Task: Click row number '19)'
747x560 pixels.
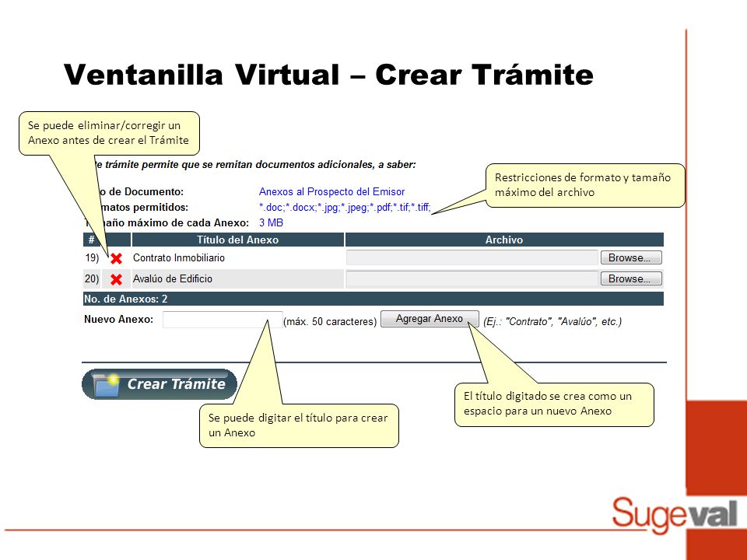Action: coord(92,257)
